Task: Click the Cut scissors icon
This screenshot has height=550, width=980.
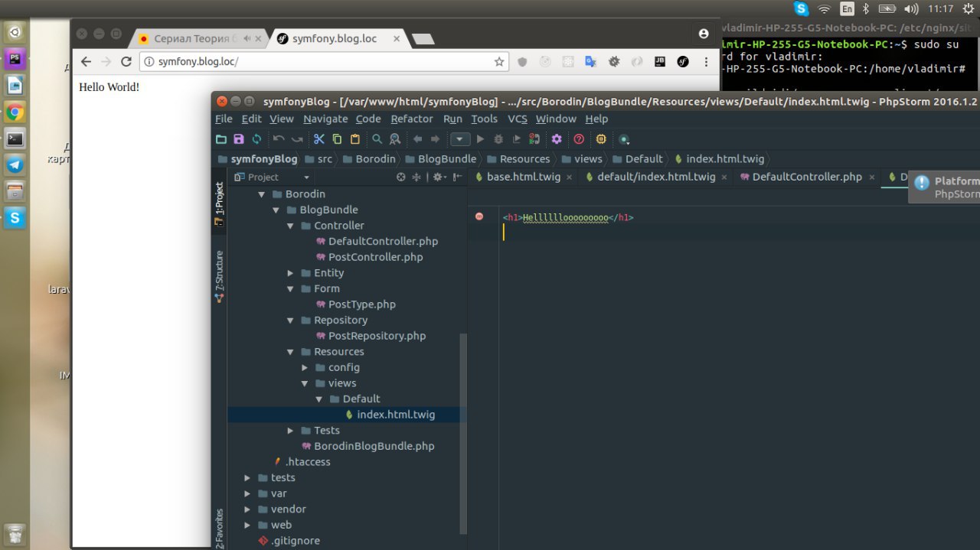Action: click(x=318, y=139)
